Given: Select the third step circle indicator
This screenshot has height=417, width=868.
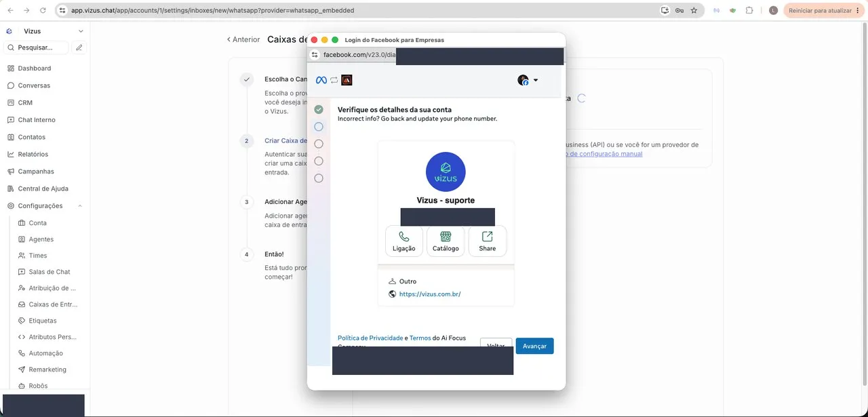Looking at the screenshot, I should [x=319, y=144].
